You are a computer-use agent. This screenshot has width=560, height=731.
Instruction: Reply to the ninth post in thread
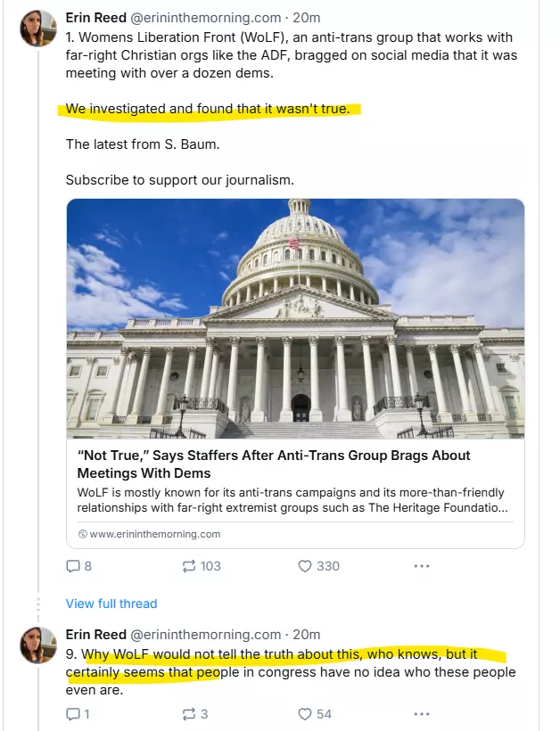(x=74, y=714)
